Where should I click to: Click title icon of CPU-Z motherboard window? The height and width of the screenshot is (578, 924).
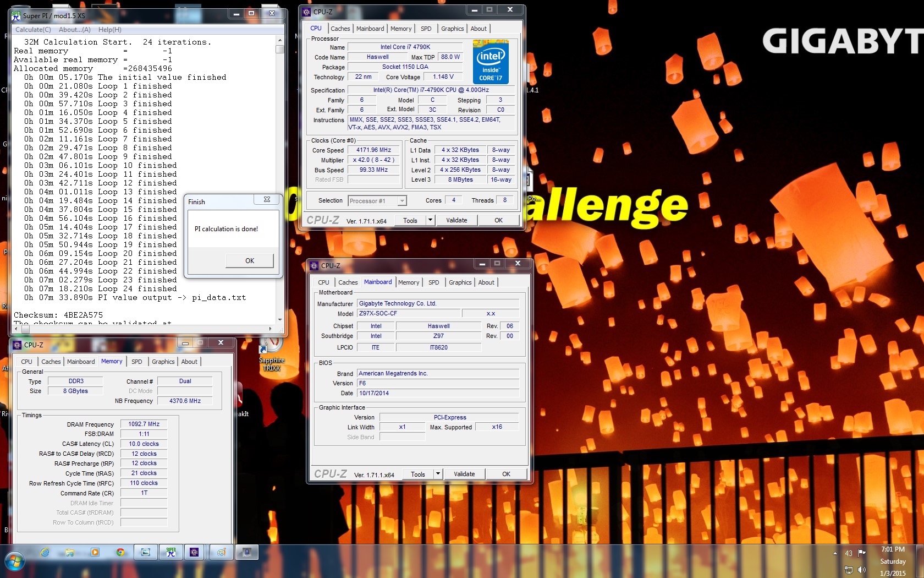(315, 265)
